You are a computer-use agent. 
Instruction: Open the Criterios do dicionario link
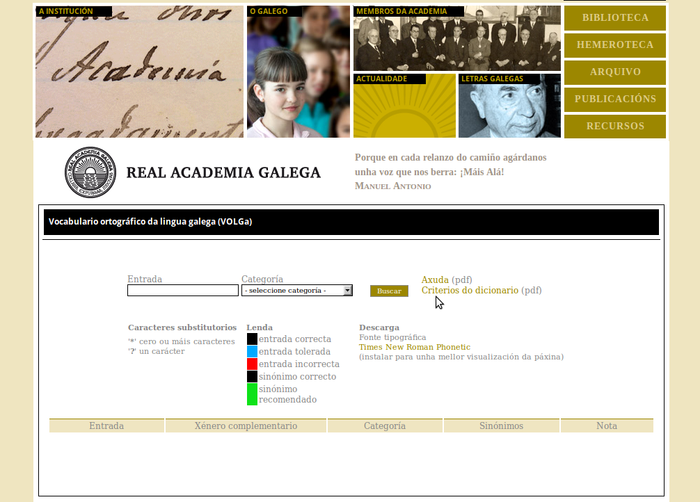[470, 290]
